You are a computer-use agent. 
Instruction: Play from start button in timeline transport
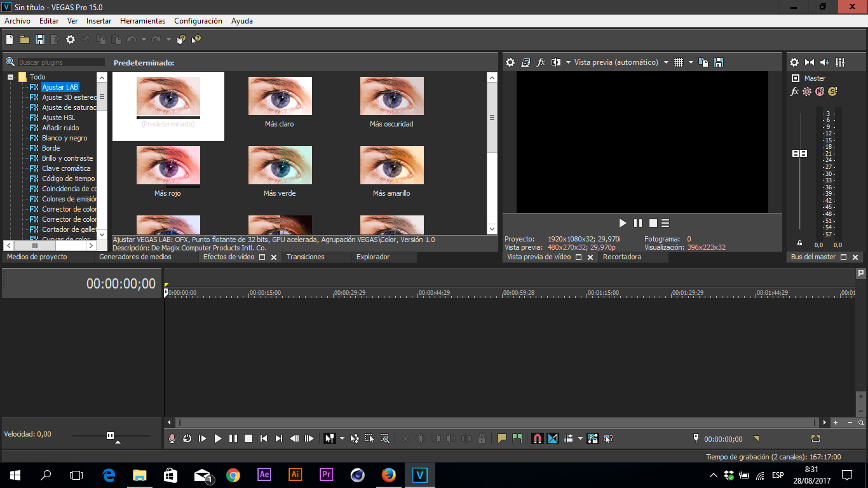point(203,438)
